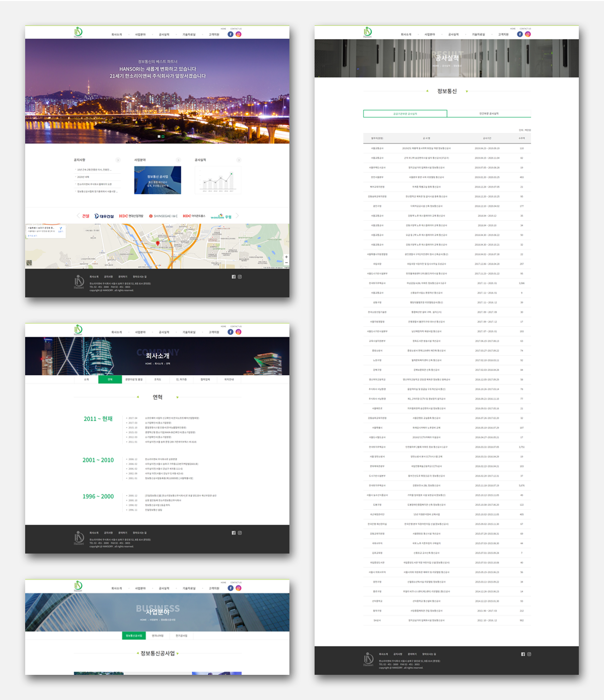The height and width of the screenshot is (700, 604).
Task: Zoom in the home page map
Action: [286, 257]
